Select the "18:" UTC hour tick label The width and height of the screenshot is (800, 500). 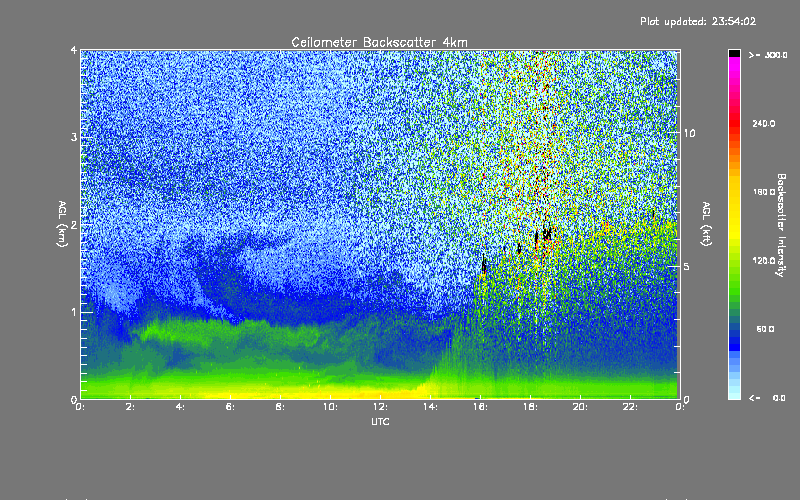(x=530, y=407)
